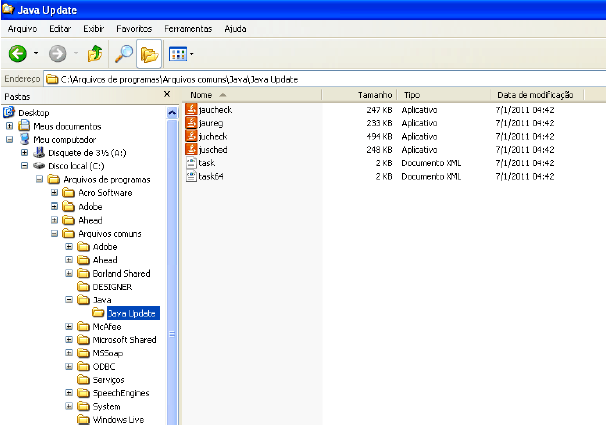This screenshot has height=425, width=607.
Task: Select the task64 XML document
Action: (209, 176)
